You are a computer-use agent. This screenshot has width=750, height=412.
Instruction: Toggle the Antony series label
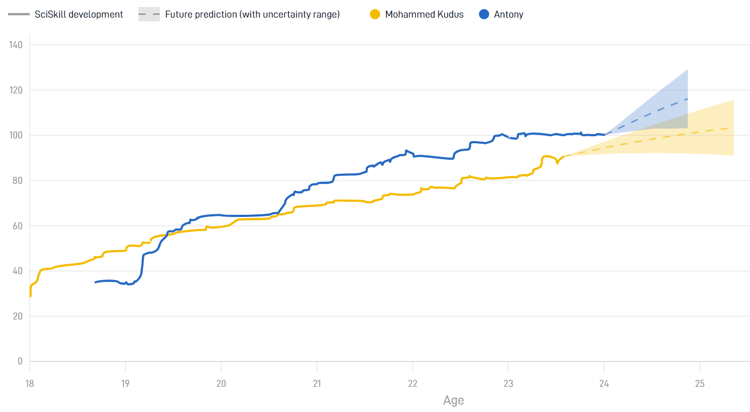[508, 15]
